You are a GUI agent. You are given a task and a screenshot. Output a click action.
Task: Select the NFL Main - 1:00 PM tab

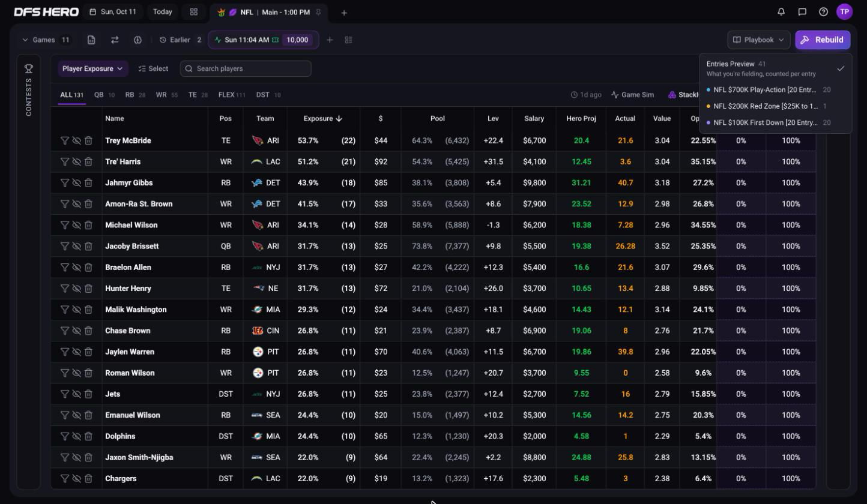pos(269,13)
